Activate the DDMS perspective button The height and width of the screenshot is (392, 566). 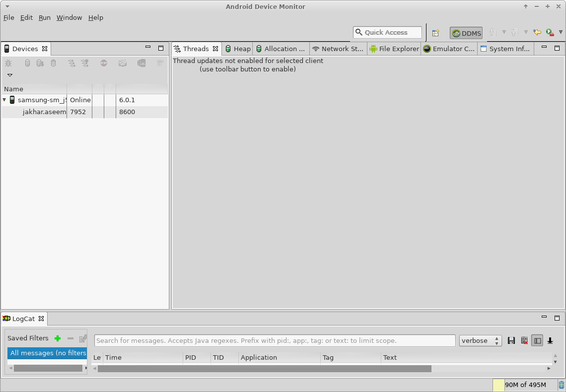click(x=466, y=33)
